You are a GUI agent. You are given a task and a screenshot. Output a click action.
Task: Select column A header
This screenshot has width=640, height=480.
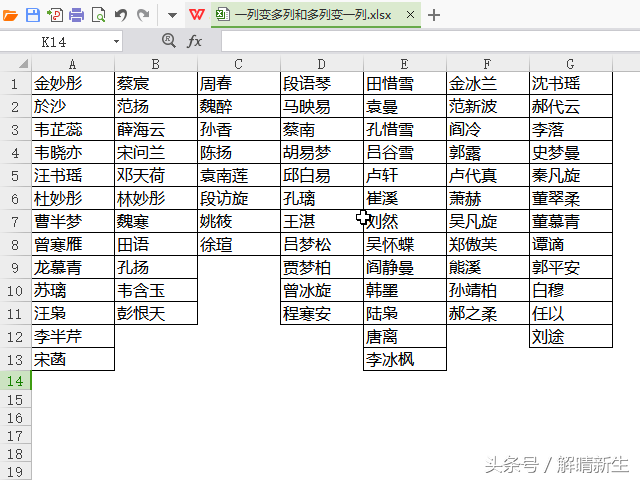(73, 64)
